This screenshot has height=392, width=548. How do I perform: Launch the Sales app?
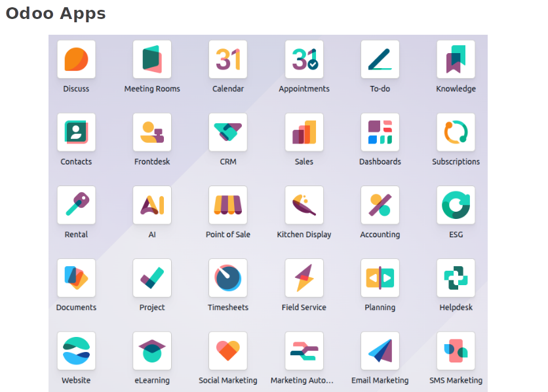click(304, 132)
